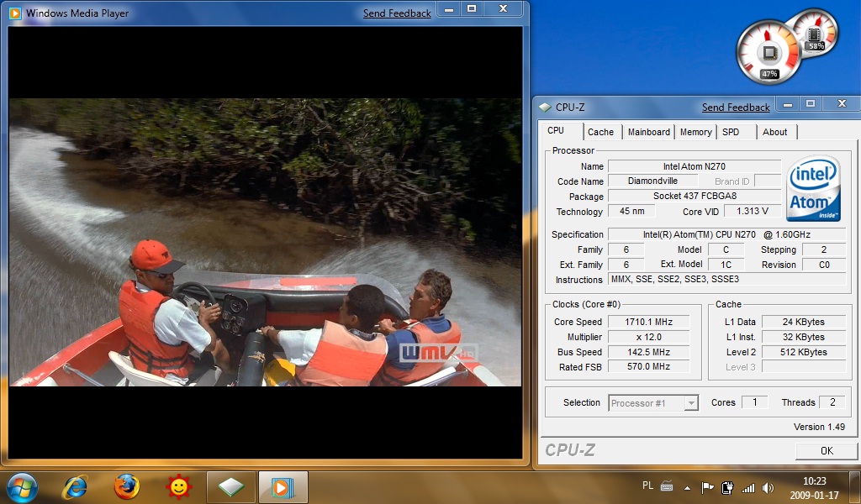Click the Windows Media Player title icon
Screen dimensions: 861x504
point(15,13)
